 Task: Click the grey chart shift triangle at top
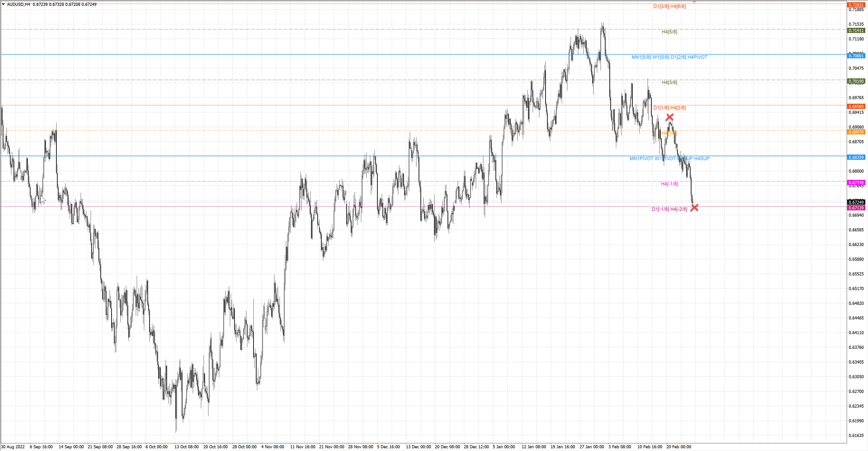click(694, 2)
